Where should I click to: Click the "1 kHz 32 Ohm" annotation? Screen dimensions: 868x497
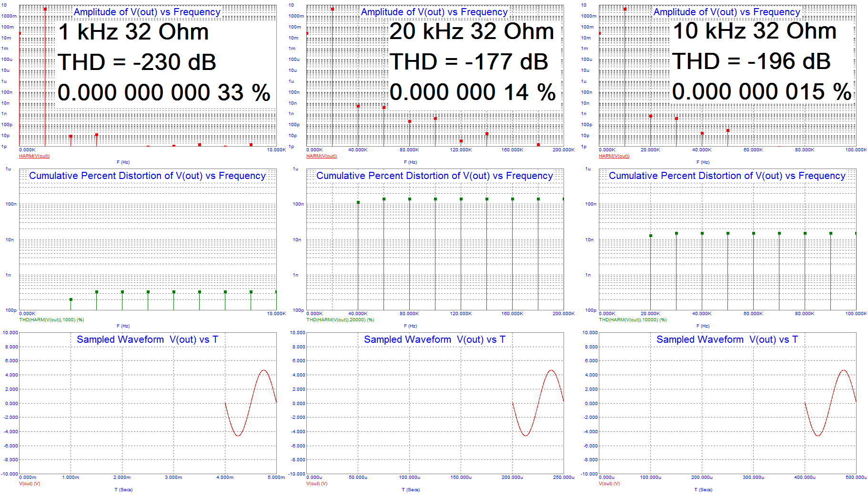pyautogui.click(x=133, y=32)
